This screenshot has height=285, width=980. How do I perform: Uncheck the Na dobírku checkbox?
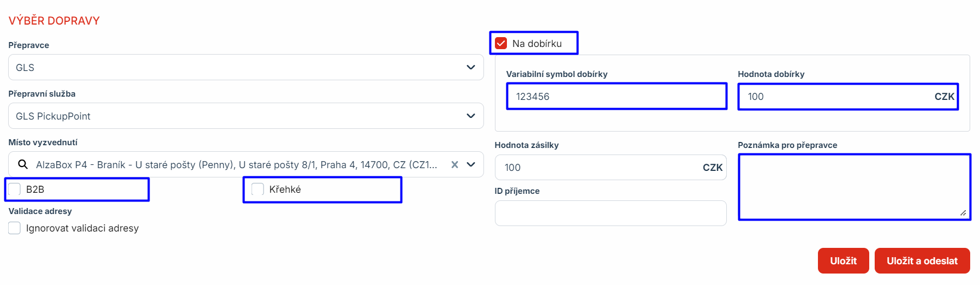tap(501, 43)
